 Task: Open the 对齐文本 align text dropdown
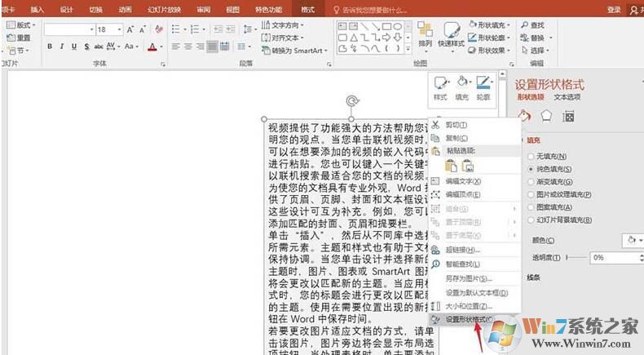tap(283, 38)
